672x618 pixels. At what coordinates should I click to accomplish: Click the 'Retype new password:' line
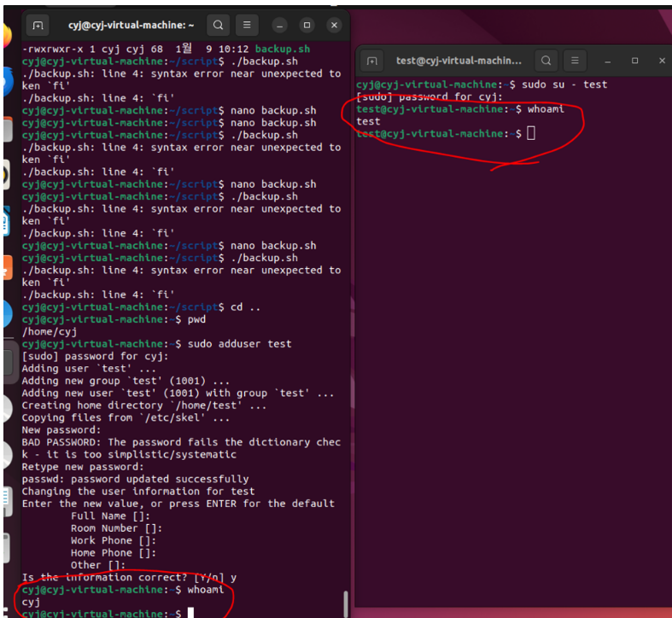(x=83, y=467)
